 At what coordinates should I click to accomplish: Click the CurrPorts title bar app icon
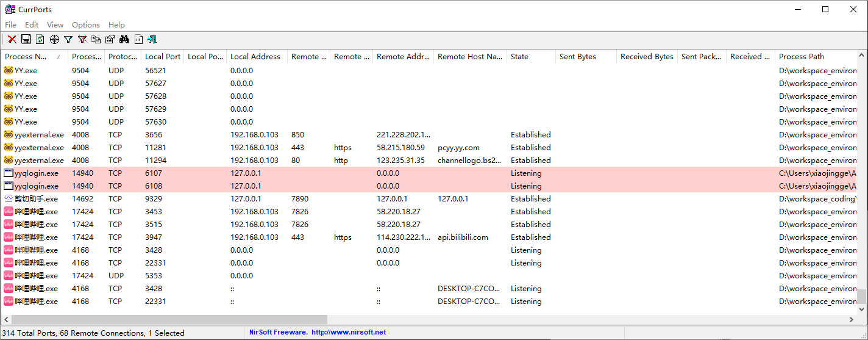[x=10, y=9]
